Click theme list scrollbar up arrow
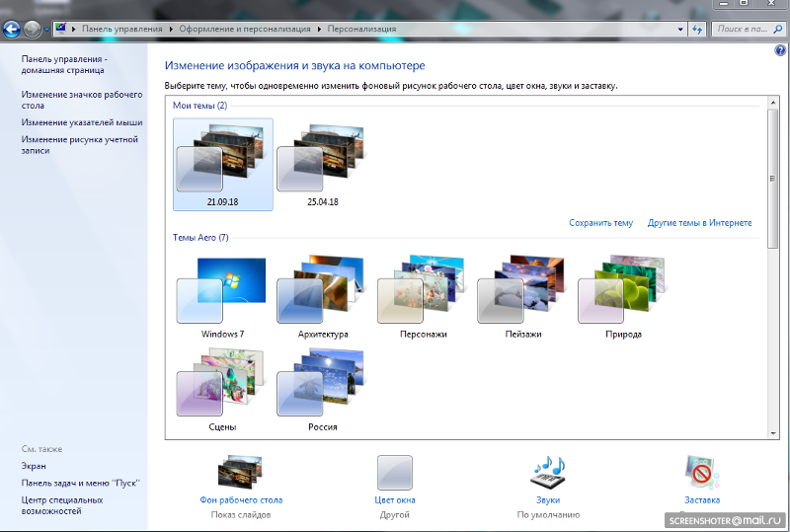This screenshot has height=532, width=790. 773,103
